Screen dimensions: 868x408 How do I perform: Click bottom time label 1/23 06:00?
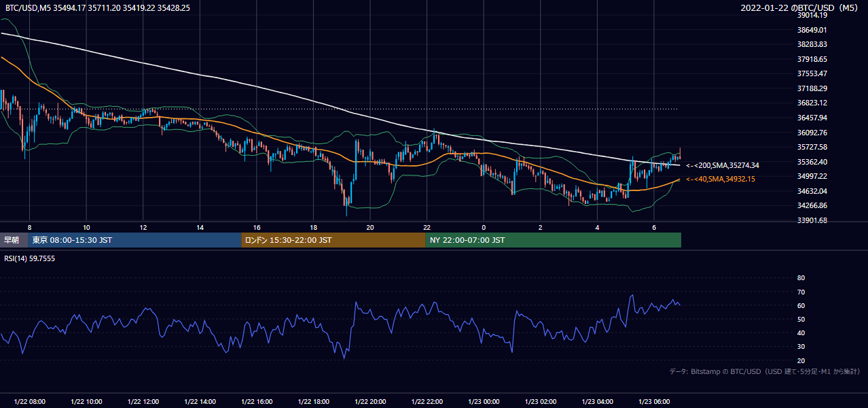click(654, 402)
